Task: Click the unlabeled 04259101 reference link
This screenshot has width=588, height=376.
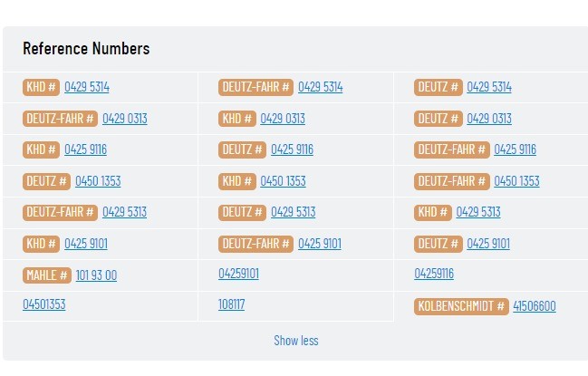Action: click(238, 274)
